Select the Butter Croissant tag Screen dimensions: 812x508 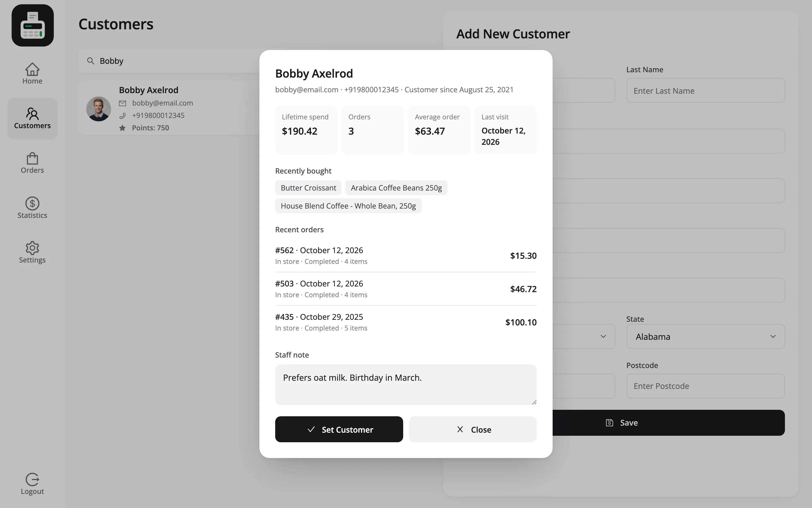pyautogui.click(x=308, y=188)
